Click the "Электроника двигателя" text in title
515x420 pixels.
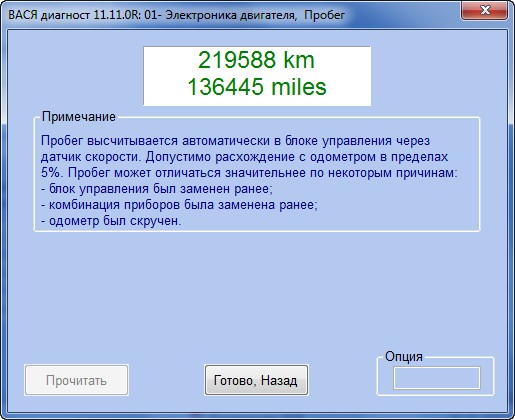(230, 15)
